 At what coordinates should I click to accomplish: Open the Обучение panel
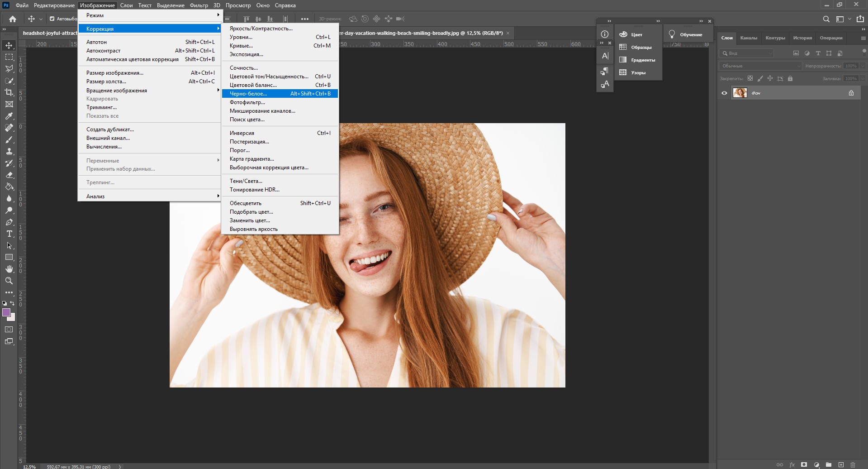tap(686, 35)
